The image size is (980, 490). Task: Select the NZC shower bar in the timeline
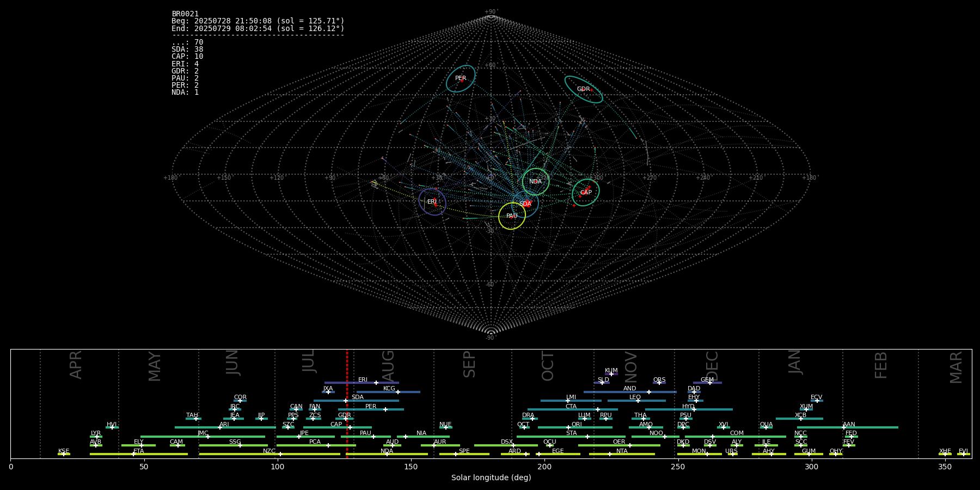tap(269, 454)
